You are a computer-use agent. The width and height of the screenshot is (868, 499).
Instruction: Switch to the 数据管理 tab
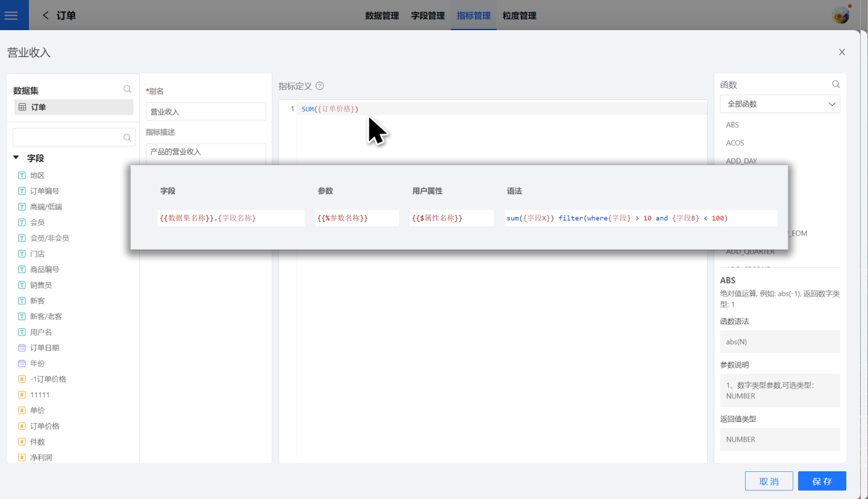click(x=382, y=16)
